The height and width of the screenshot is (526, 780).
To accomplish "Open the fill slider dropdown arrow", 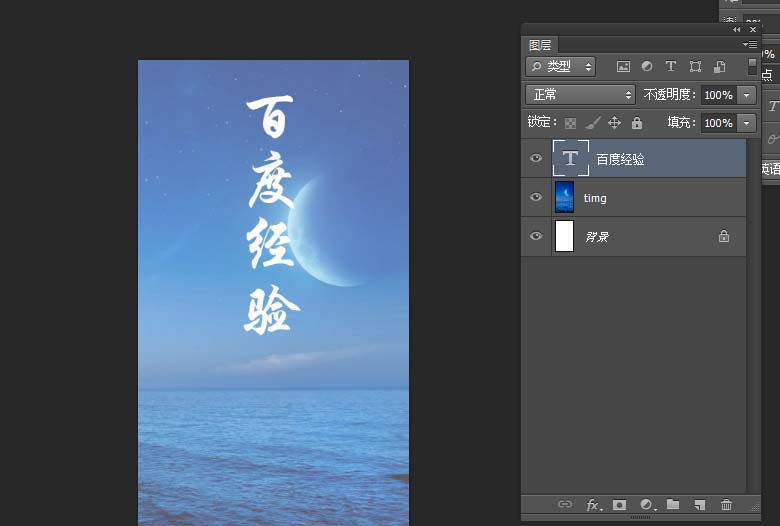I will (x=746, y=123).
